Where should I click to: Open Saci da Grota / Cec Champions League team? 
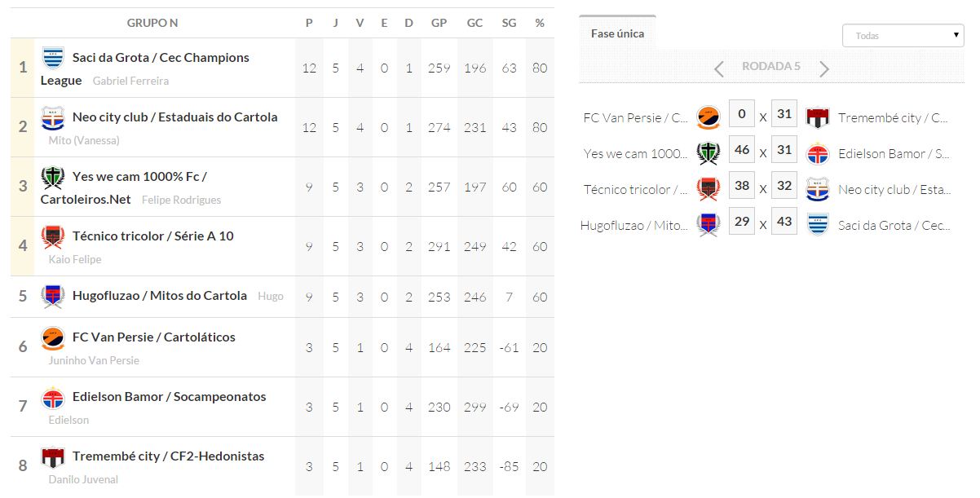(161, 58)
